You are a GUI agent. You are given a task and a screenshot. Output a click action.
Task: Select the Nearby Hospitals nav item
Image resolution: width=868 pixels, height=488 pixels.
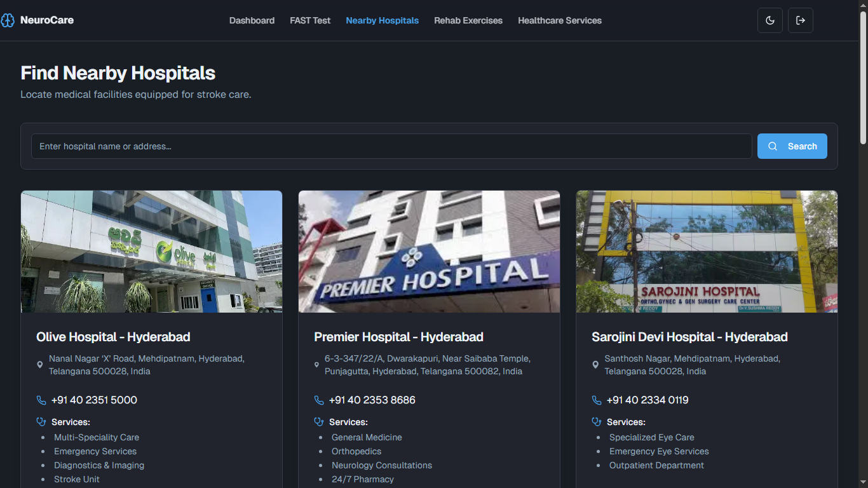point(382,20)
